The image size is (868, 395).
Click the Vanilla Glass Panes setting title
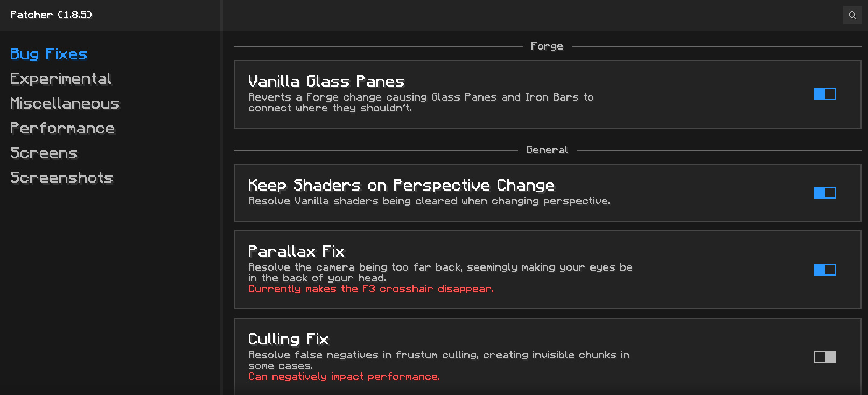tap(326, 81)
